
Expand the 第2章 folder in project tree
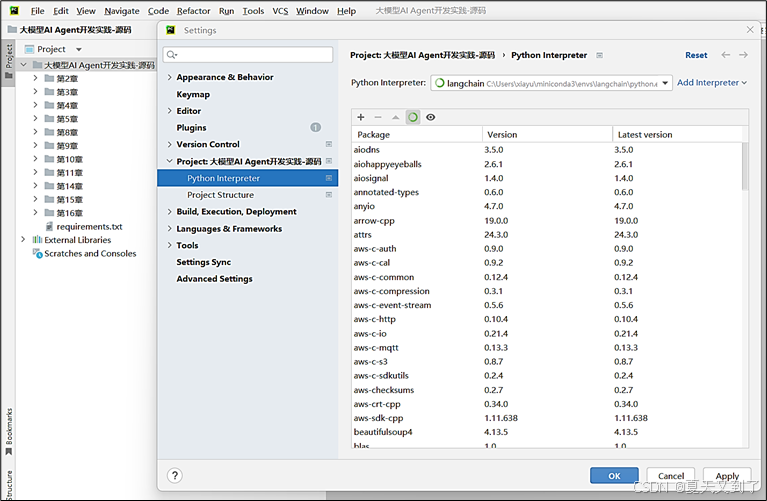(35, 78)
